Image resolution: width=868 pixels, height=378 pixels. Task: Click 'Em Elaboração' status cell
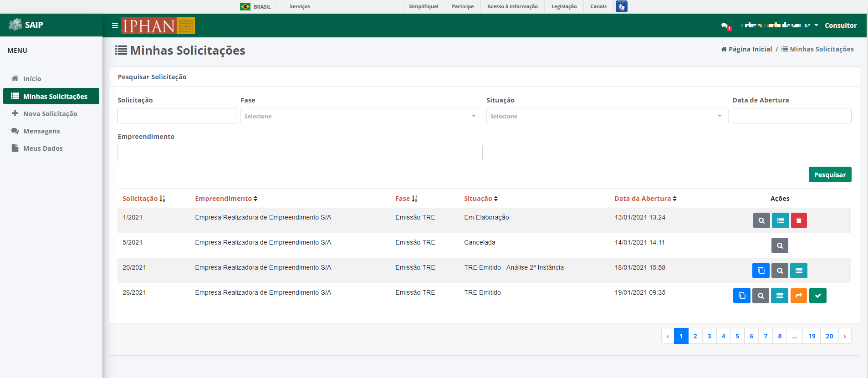[486, 217]
